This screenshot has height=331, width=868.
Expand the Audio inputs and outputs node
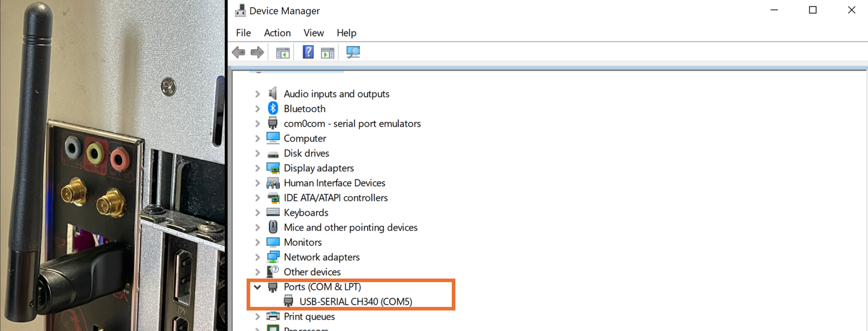click(x=258, y=94)
